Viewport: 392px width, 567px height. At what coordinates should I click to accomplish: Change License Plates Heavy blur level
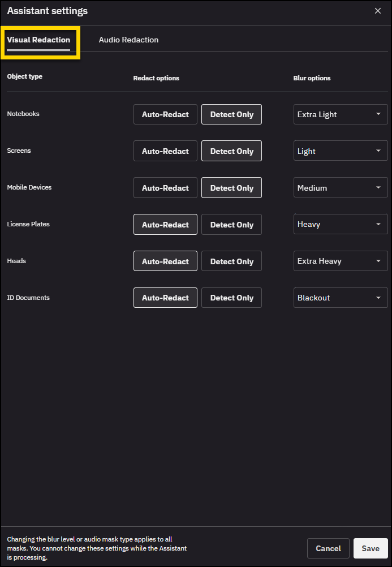point(340,225)
